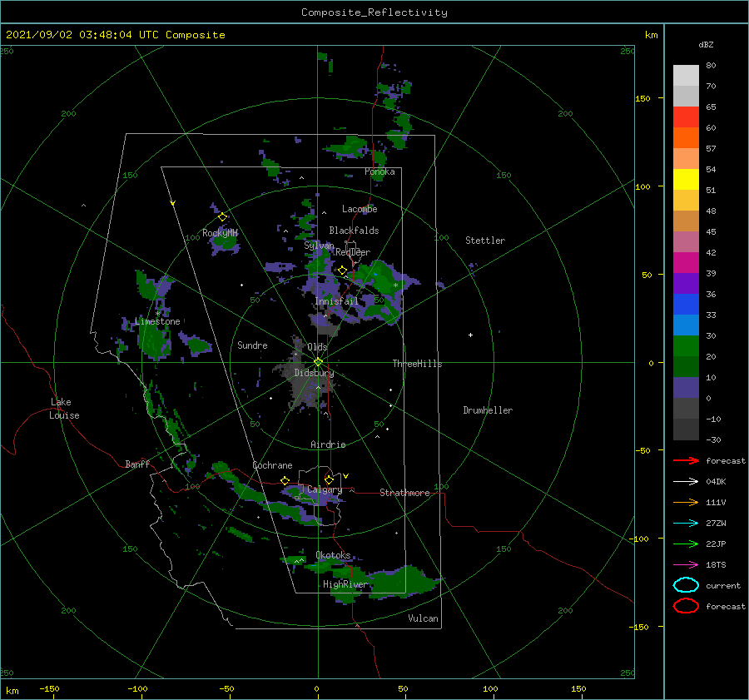
Task: Click the Composite_Reflectivity title text
Action: [x=374, y=12]
